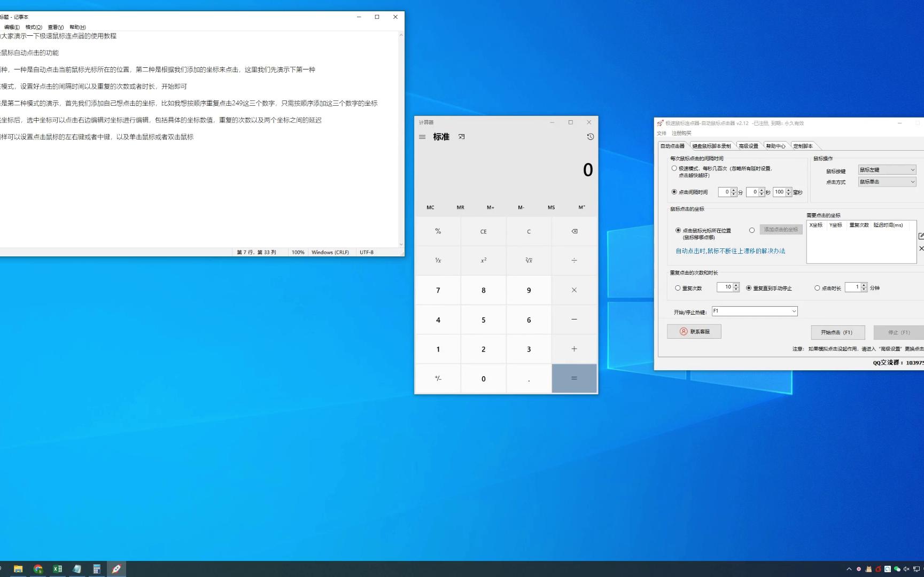Switch to the 高级设置 tab
The image size is (924, 577).
click(748, 146)
